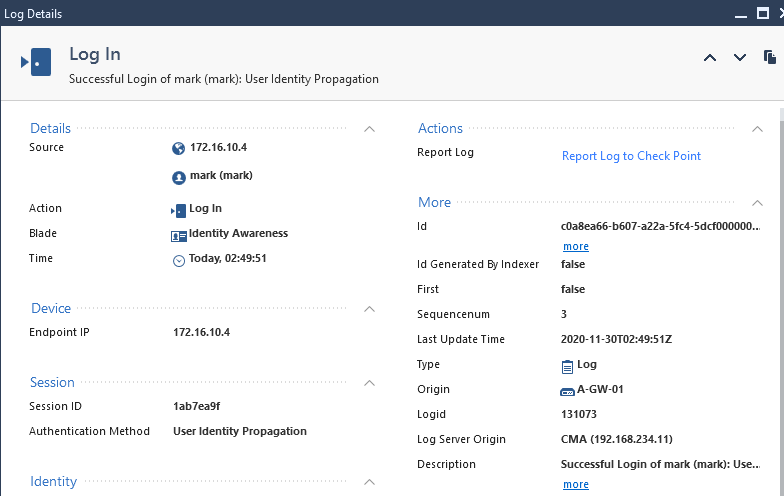Click the Identity Awareness blade icon
Image resolution: width=784 pixels, height=496 pixels.
pos(179,235)
